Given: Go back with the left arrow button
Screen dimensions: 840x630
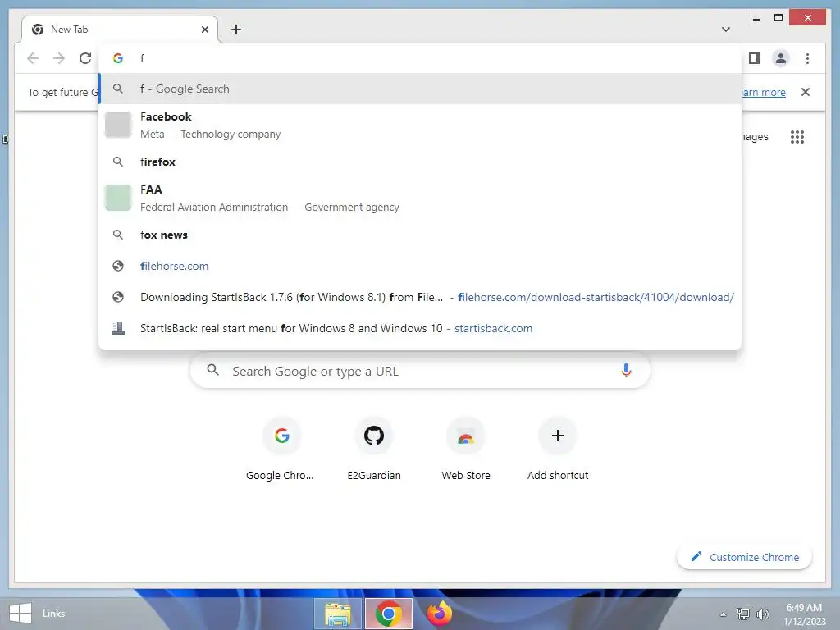Looking at the screenshot, I should tap(33, 58).
